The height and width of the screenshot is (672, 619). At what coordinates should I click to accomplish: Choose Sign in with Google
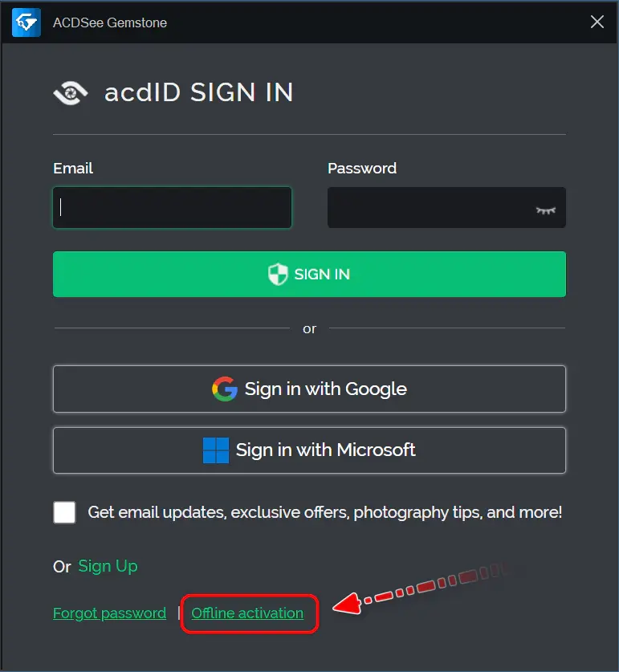pyautogui.click(x=310, y=389)
